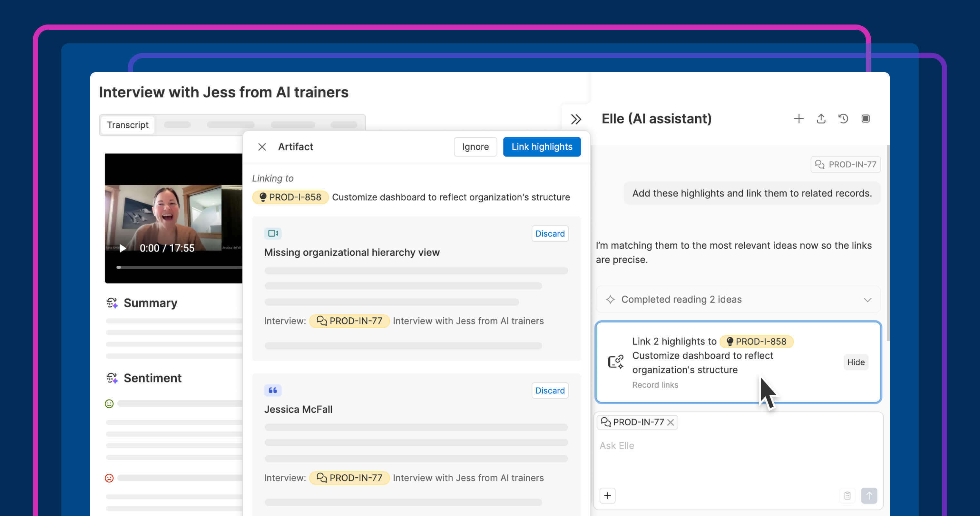
Task: Click the 'Jessica McFall' highlight name
Action: [298, 410]
